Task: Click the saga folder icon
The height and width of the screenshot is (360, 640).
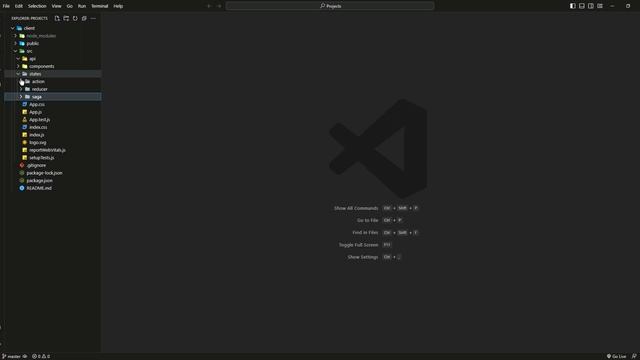Action: tap(27, 97)
